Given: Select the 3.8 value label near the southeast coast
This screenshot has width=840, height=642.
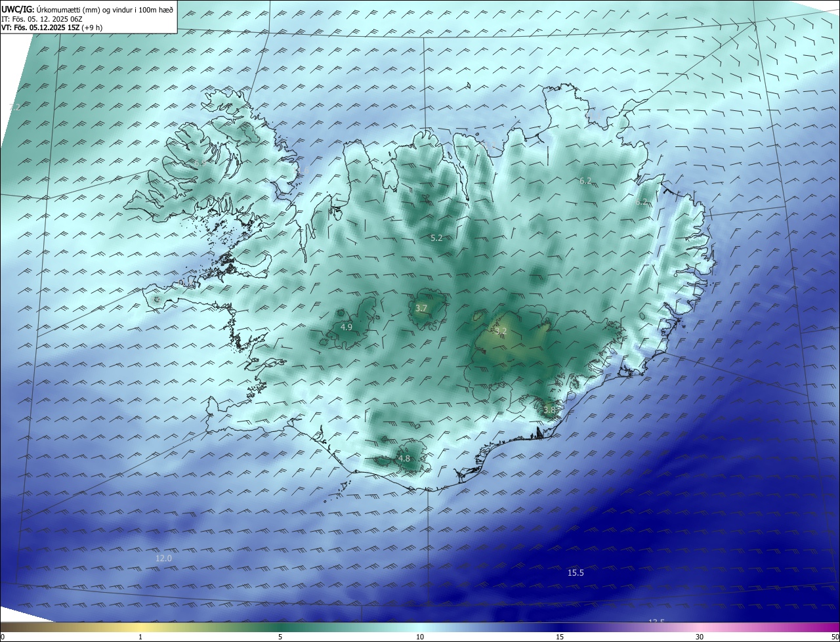Looking at the screenshot, I should coord(549,410).
